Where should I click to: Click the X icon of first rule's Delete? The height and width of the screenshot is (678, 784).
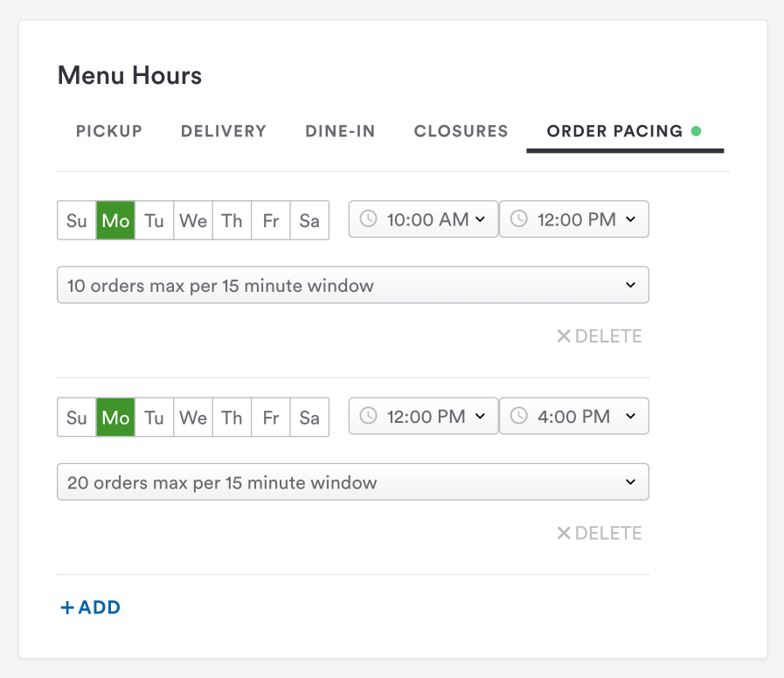564,336
